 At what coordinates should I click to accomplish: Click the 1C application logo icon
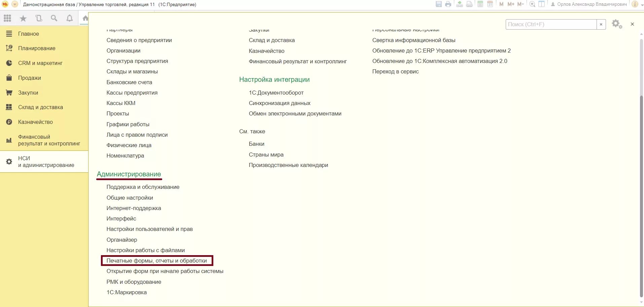(x=5, y=4)
